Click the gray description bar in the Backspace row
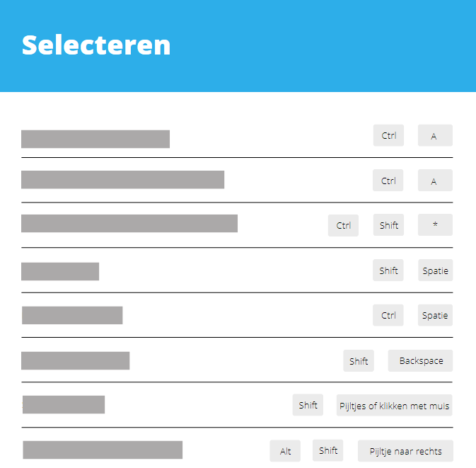 75,360
